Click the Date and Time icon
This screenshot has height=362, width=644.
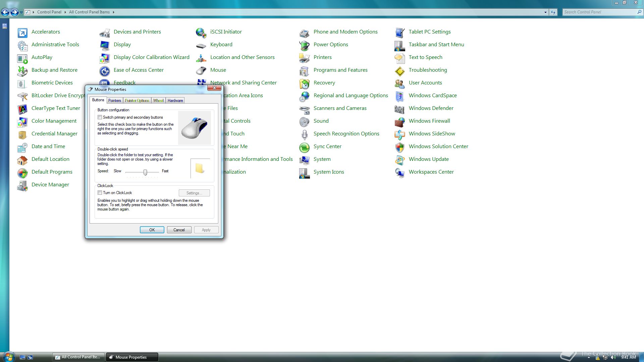coord(22,147)
